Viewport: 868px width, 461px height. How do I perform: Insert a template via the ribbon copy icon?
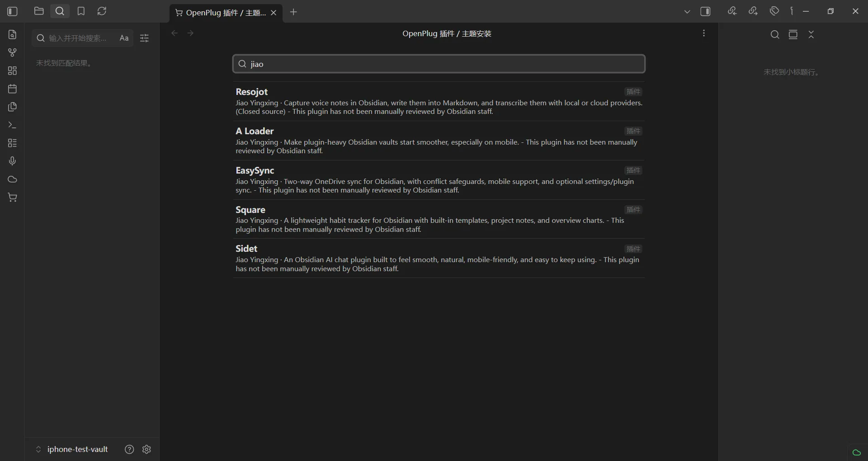[x=12, y=107]
